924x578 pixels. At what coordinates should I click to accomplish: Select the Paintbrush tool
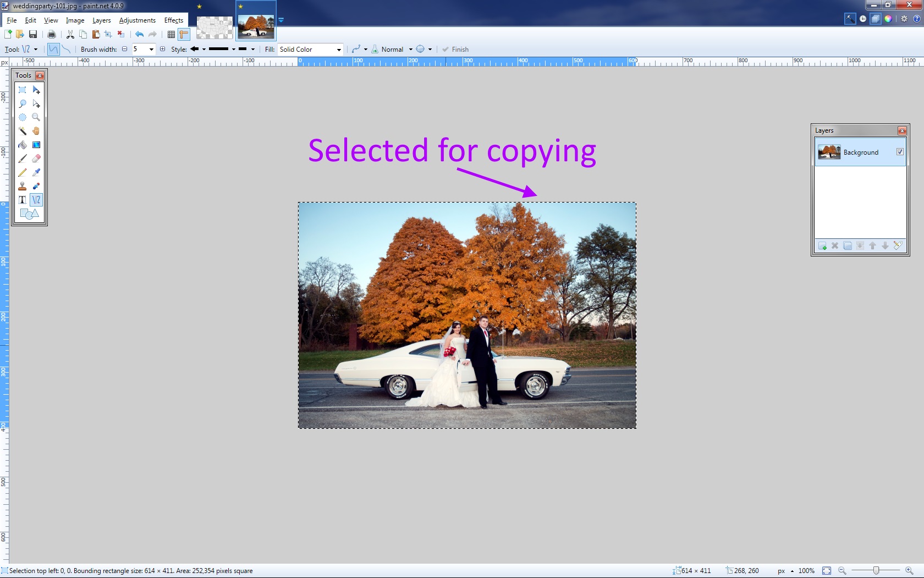tap(23, 159)
